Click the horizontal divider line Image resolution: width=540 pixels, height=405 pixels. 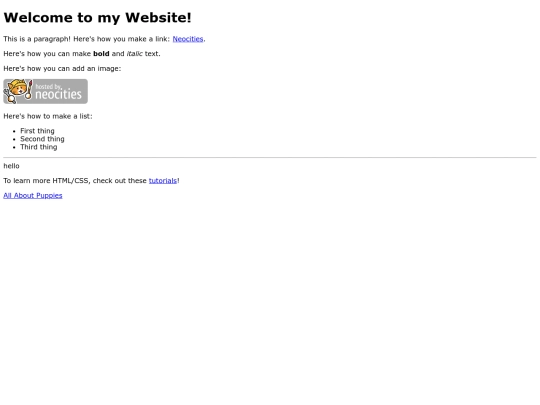pos(270,158)
